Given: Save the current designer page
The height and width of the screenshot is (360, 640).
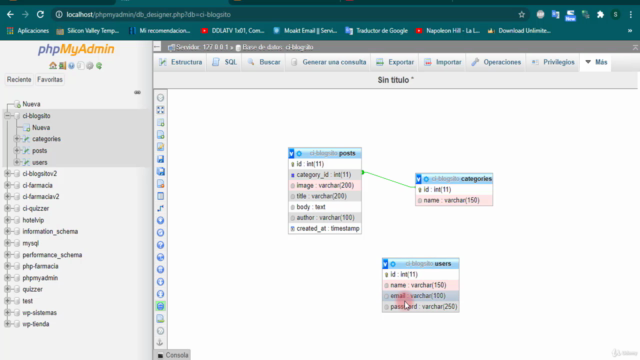Looking at the screenshot, I should 160,159.
